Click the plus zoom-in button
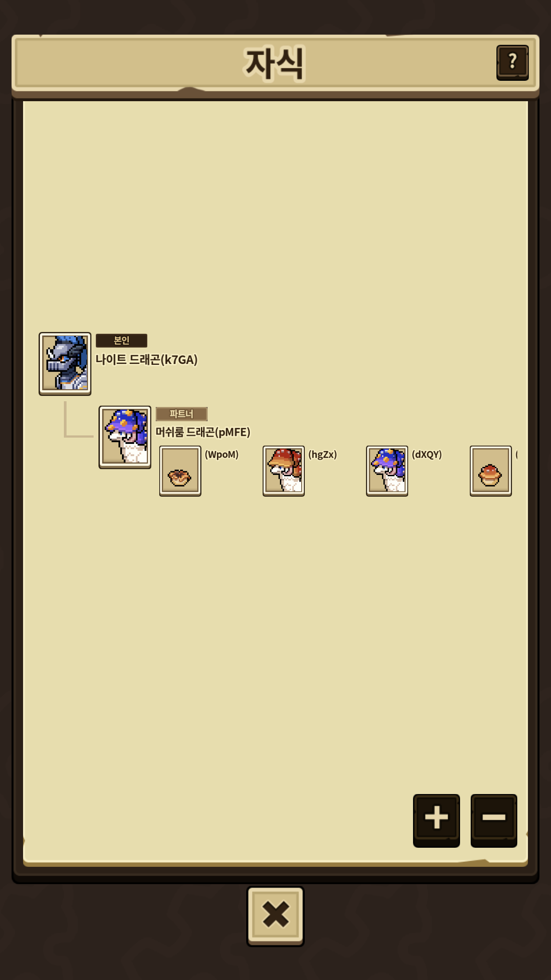The height and width of the screenshot is (980, 551). (x=437, y=820)
